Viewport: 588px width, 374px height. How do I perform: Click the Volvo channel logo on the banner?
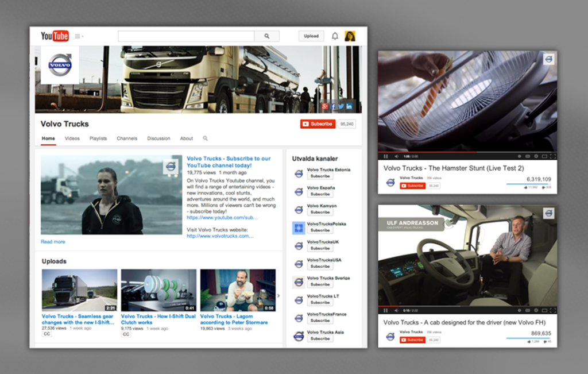[60, 65]
